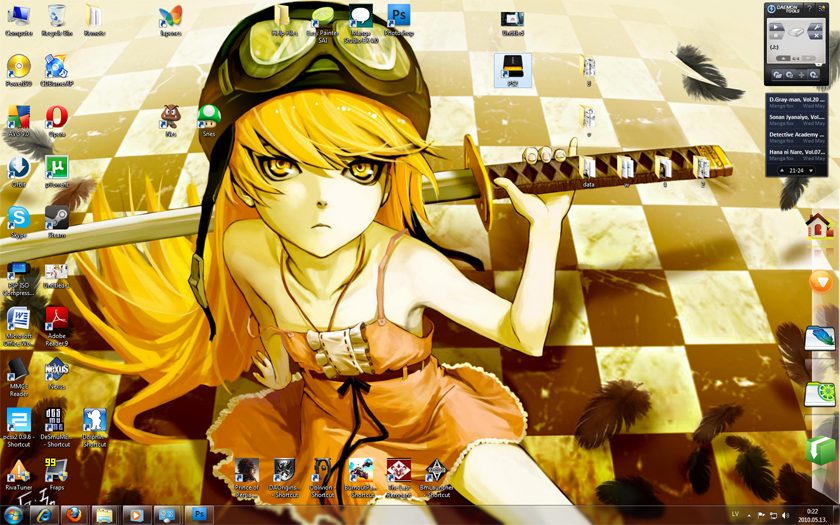Select the DeSmuME shortcut icon
840x525 pixels.
[x=56, y=428]
